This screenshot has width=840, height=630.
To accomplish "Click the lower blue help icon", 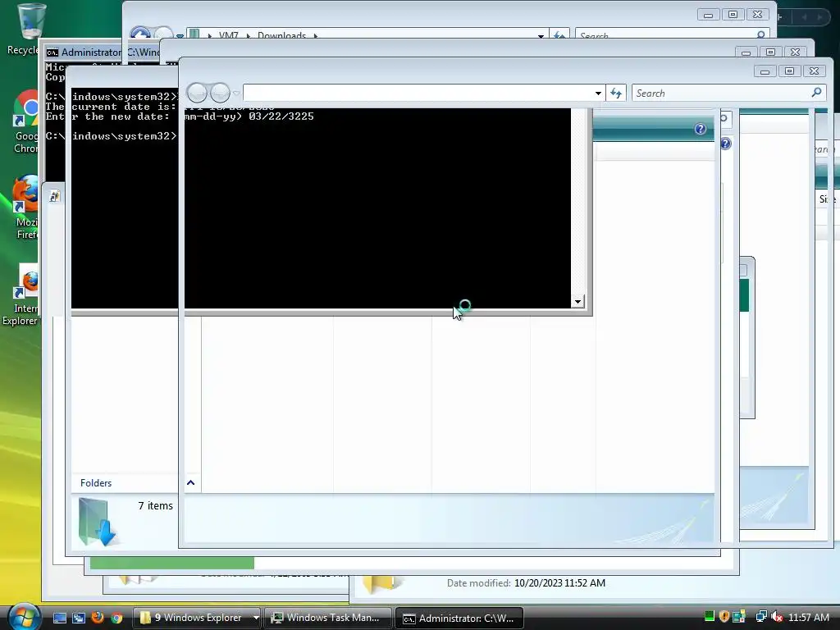I will click(x=726, y=144).
